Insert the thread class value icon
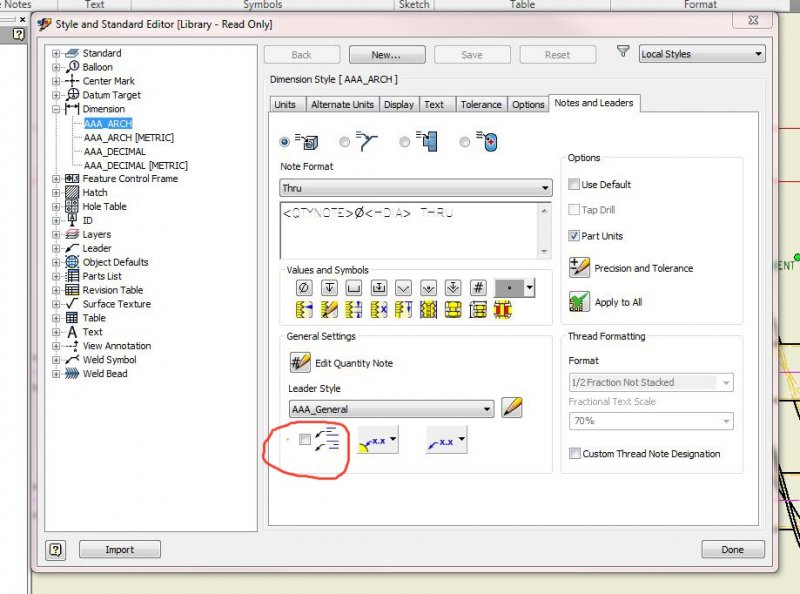 pyautogui.click(x=379, y=310)
